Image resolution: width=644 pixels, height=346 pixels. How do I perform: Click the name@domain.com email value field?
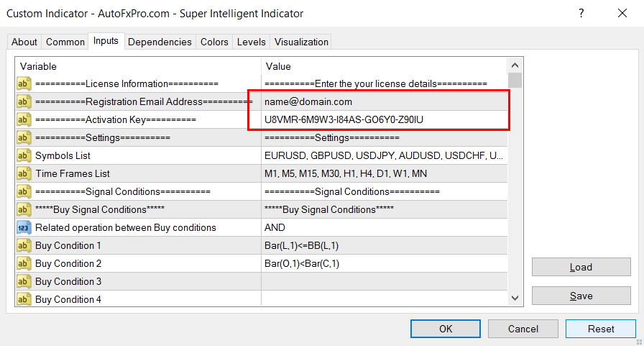click(385, 102)
